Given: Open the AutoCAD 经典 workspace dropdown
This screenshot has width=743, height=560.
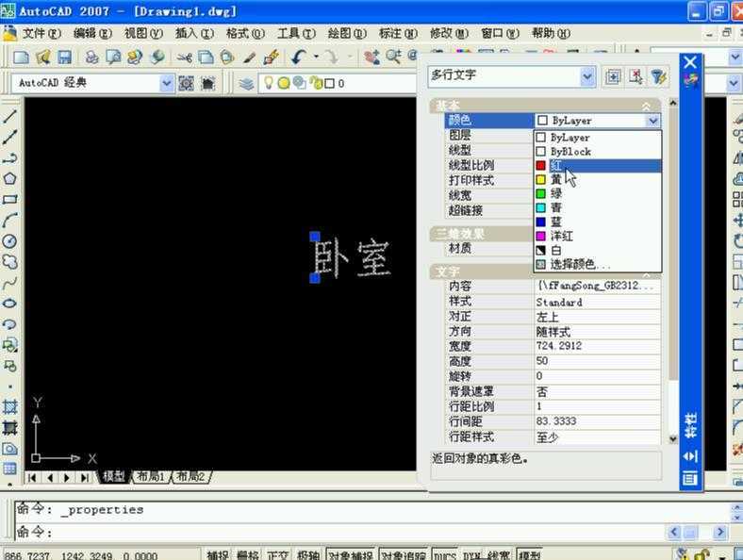Looking at the screenshot, I should click(x=167, y=83).
